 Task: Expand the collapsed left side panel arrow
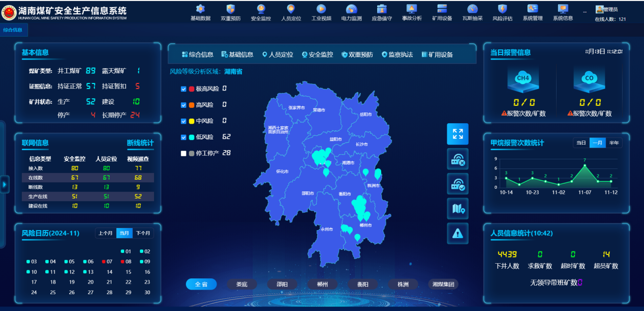[x=5, y=184]
